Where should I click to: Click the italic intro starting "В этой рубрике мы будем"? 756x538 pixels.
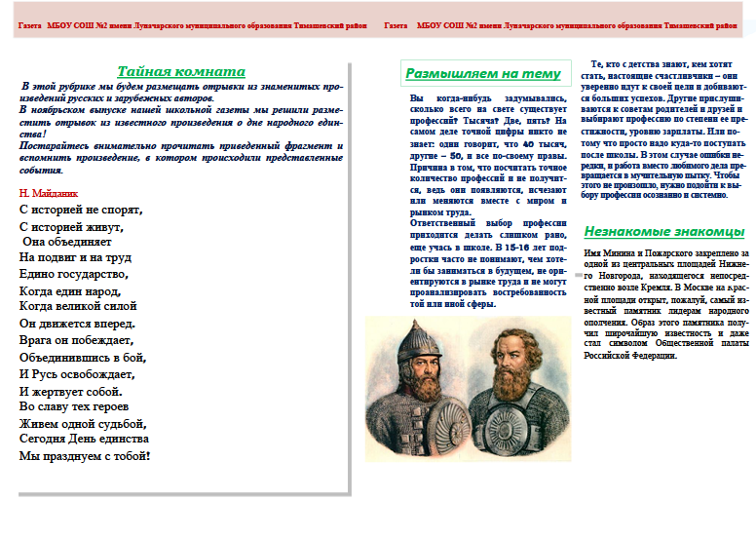(x=181, y=93)
